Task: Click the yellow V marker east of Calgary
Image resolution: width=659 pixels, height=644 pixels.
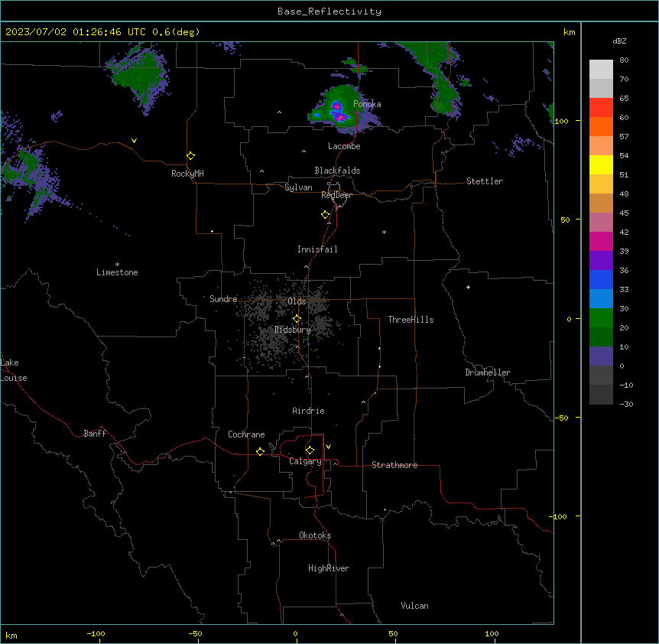Action: (x=328, y=447)
